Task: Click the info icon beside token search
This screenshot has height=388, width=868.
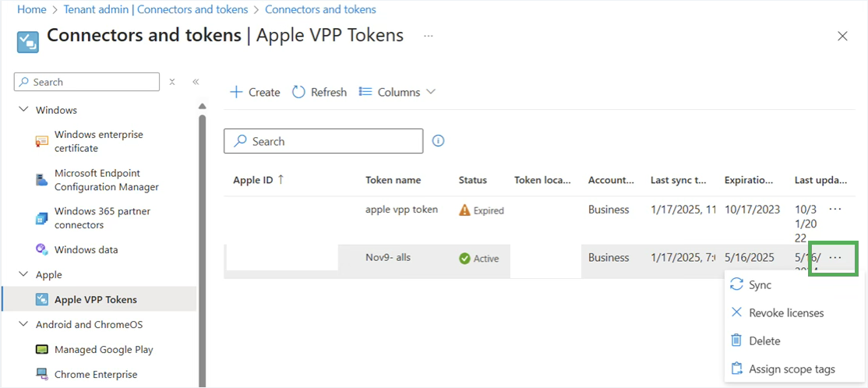Action: 438,141
